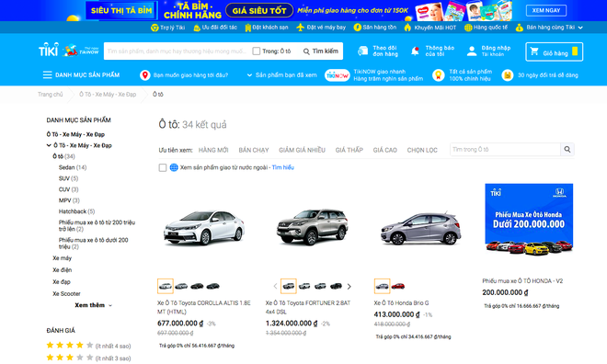This screenshot has width=607, height=364.
Task: Sort by HÀNG MỚI tab
Action: pyautogui.click(x=213, y=150)
